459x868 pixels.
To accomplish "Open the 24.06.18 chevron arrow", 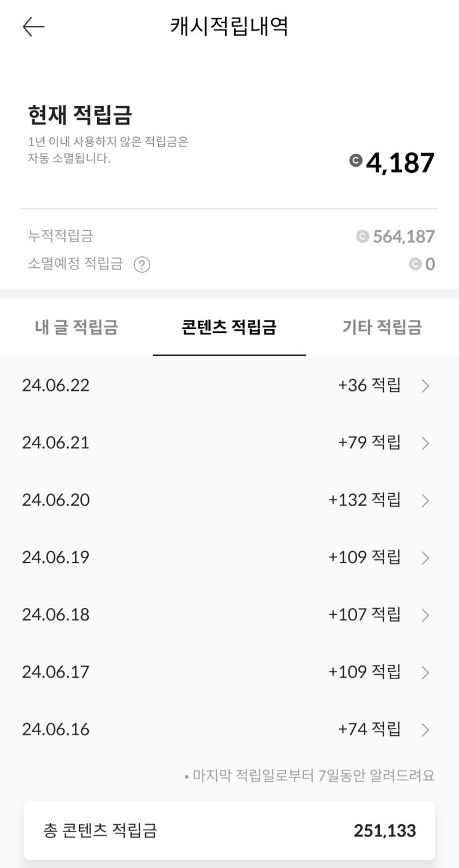I will pos(425,616).
